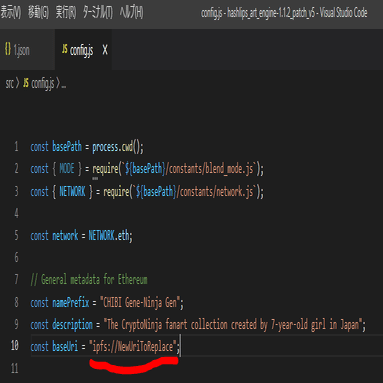Select the config.js editor tab
This screenshot has width=383, height=383.
[x=82, y=50]
